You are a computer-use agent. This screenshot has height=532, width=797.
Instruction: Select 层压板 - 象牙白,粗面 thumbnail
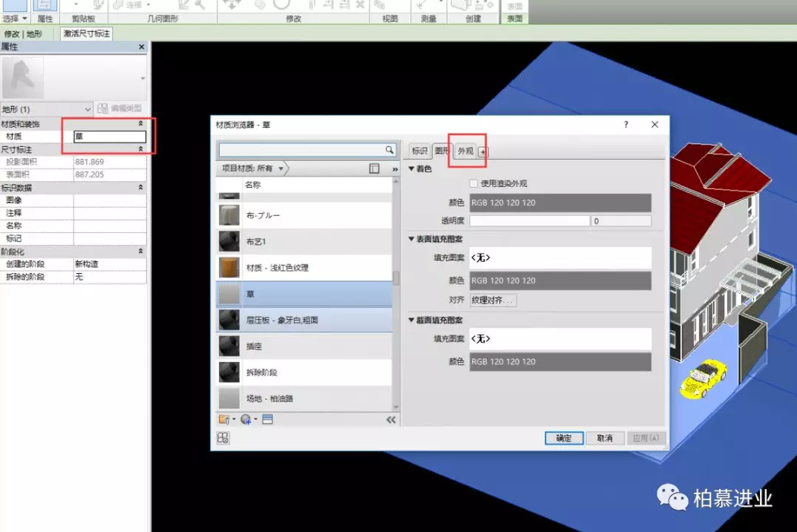click(229, 320)
